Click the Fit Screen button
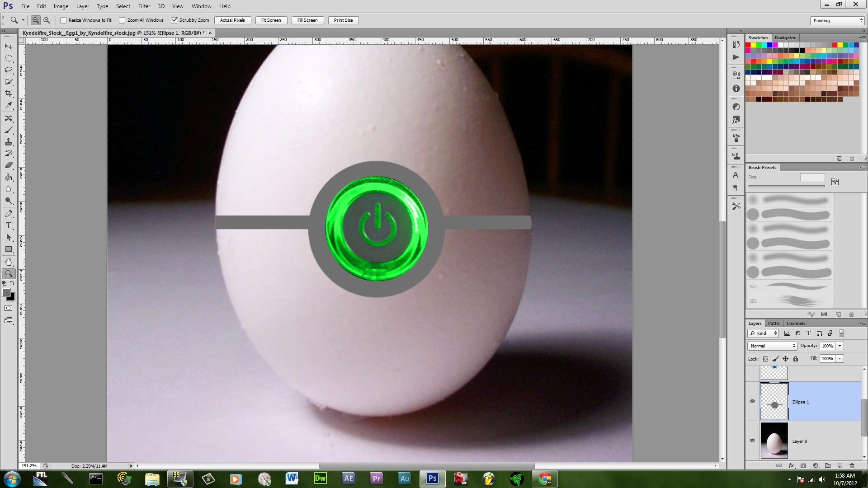 pos(271,20)
